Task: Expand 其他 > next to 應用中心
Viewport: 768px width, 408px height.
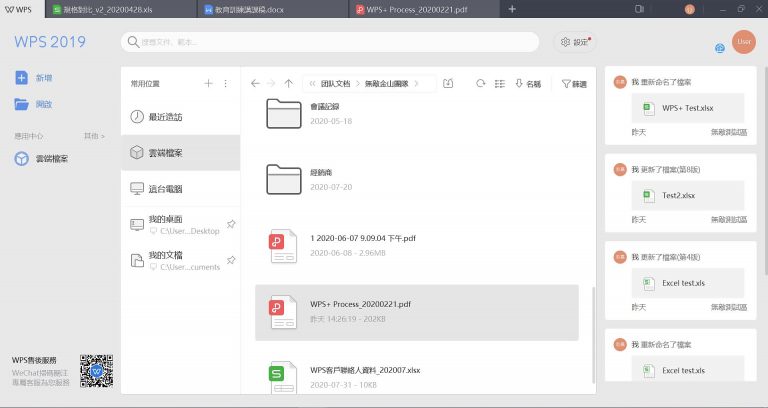Action: coord(94,136)
